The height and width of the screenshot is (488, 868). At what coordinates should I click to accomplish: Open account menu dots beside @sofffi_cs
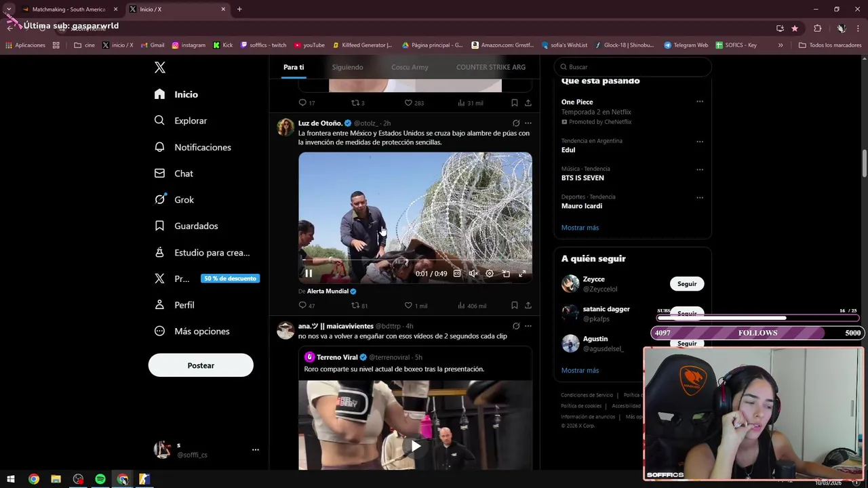pyautogui.click(x=256, y=449)
